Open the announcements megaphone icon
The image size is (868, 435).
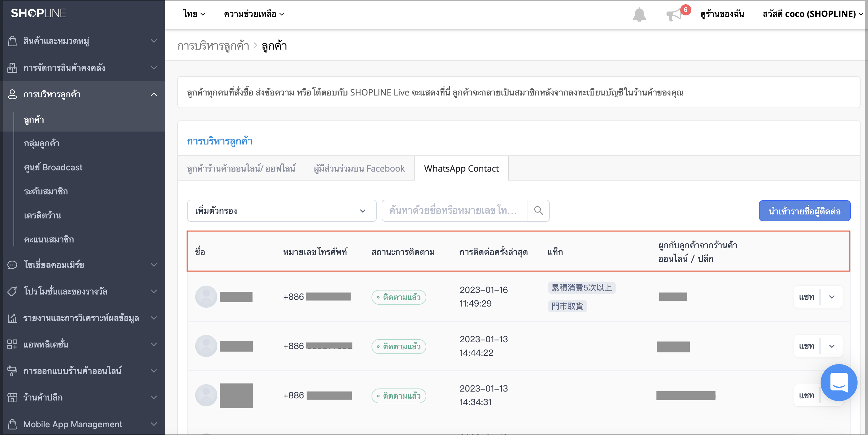(x=674, y=14)
